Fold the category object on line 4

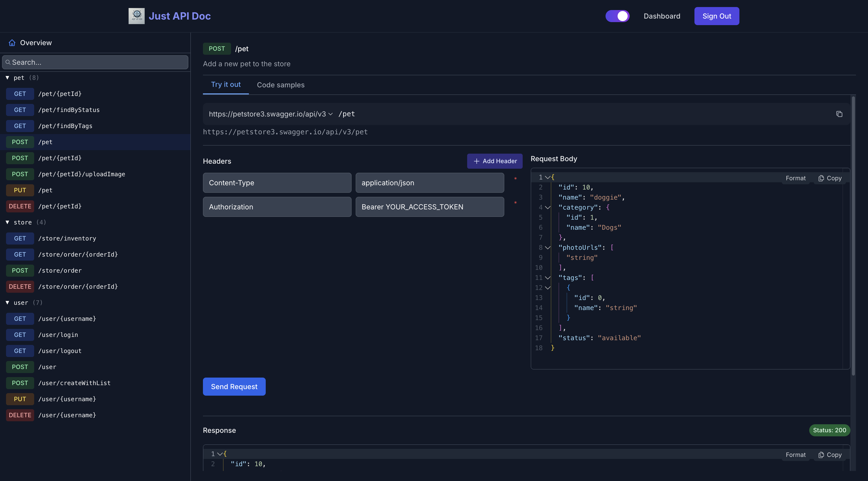click(x=548, y=208)
